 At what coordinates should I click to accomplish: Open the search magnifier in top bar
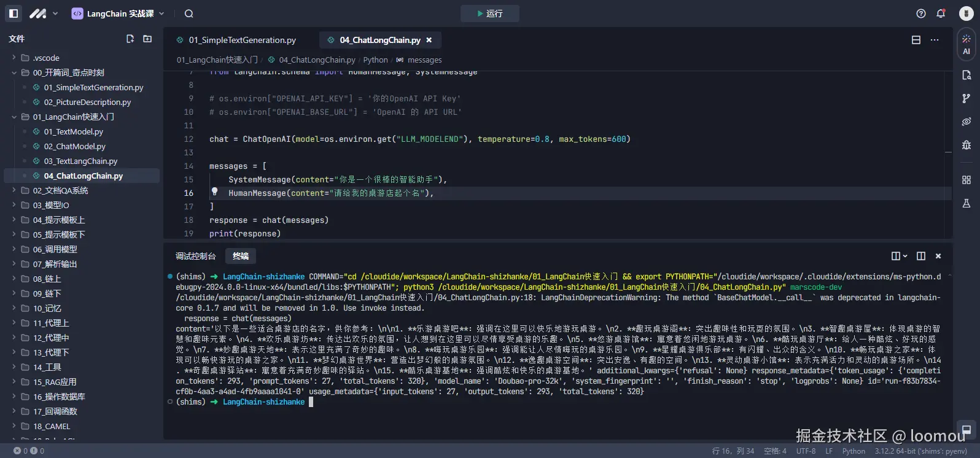[x=189, y=14]
